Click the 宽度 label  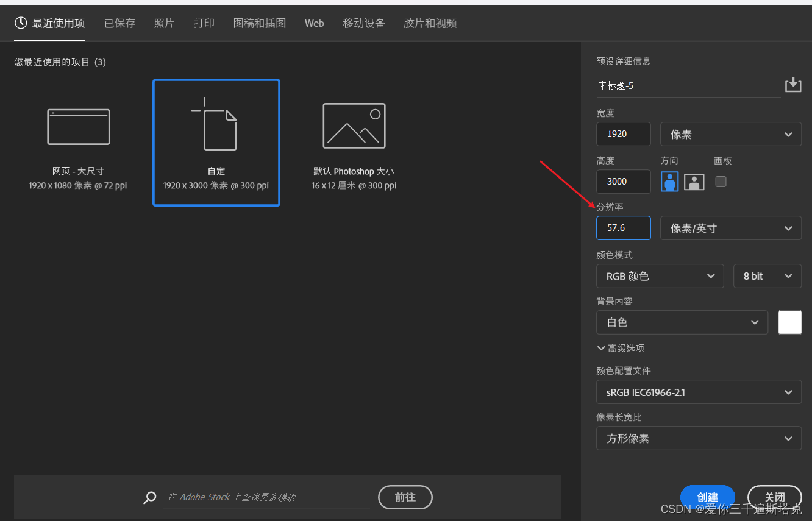[605, 113]
